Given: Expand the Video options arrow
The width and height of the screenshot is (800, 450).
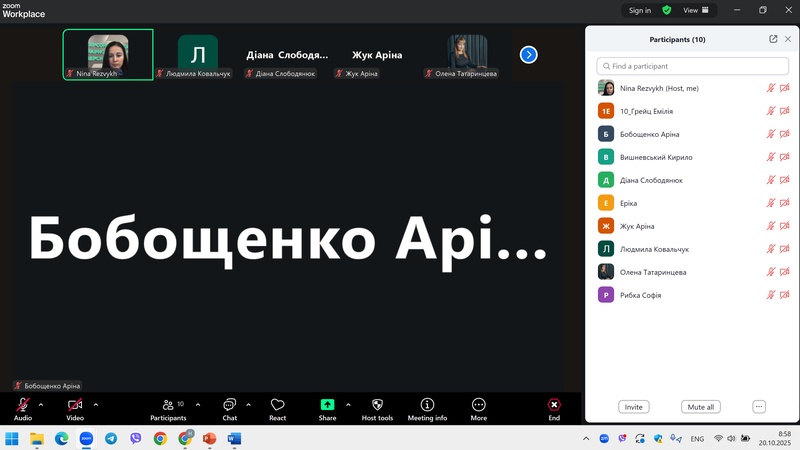Looking at the screenshot, I should point(96,404).
